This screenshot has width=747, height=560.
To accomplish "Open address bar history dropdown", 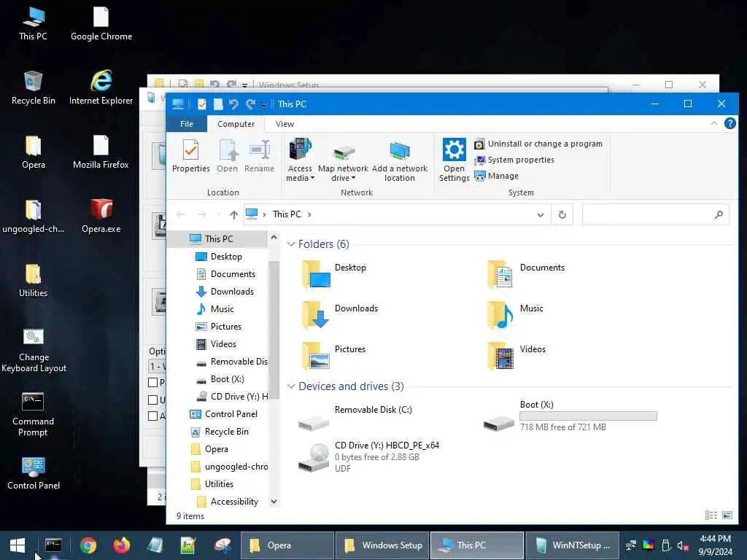I will coord(541,215).
